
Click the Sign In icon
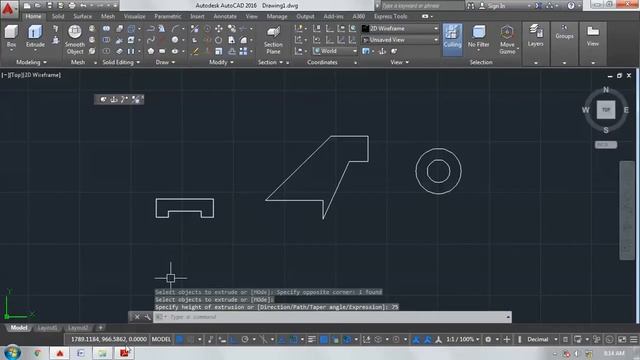(x=482, y=6)
